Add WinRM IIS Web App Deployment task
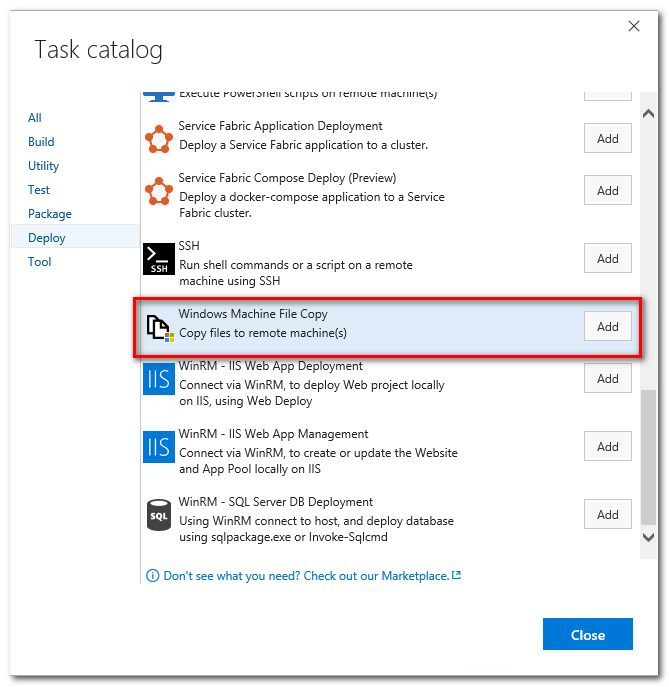 pyautogui.click(x=608, y=379)
